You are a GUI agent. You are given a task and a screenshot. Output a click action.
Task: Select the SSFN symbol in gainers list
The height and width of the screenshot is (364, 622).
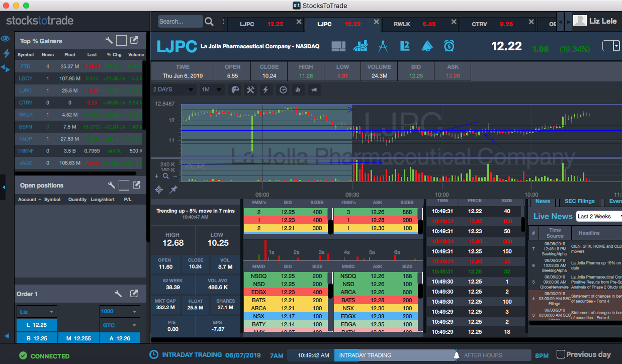pyautogui.click(x=25, y=127)
